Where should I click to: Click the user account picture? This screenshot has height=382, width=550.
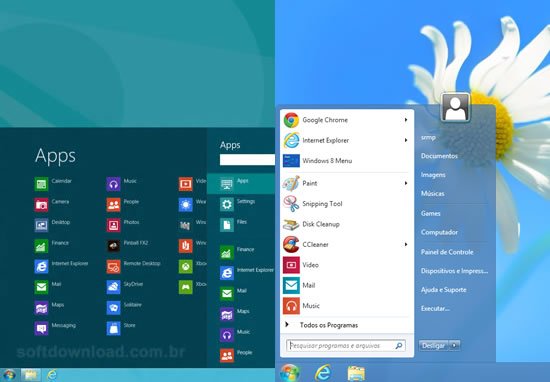[455, 107]
